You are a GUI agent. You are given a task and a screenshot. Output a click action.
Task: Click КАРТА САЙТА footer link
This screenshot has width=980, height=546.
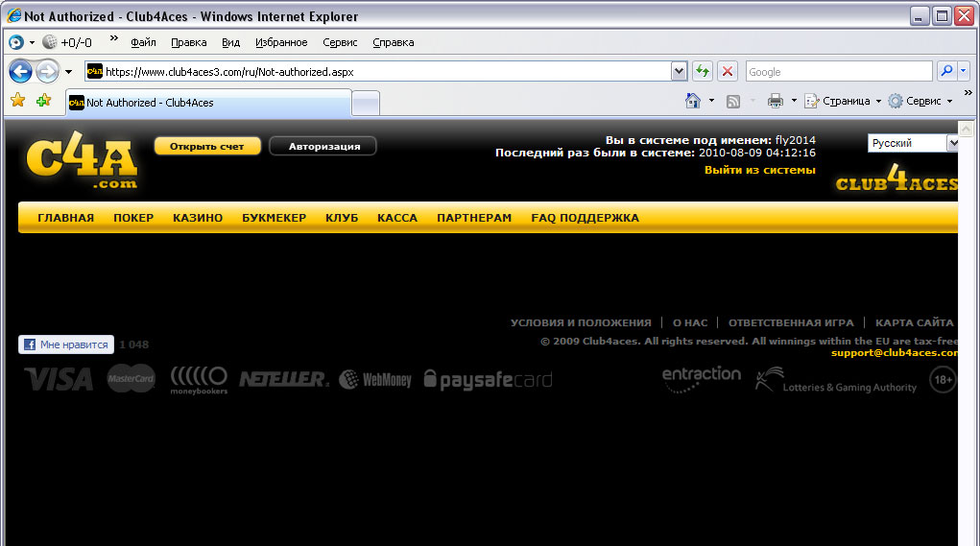pos(915,323)
